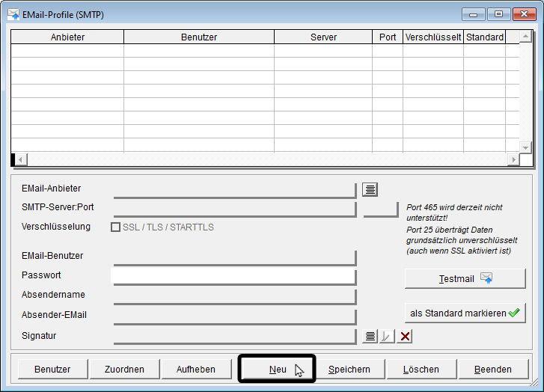This screenshot has height=392, width=544.
Task: Click the Anbieter column header
Action: click(x=67, y=37)
